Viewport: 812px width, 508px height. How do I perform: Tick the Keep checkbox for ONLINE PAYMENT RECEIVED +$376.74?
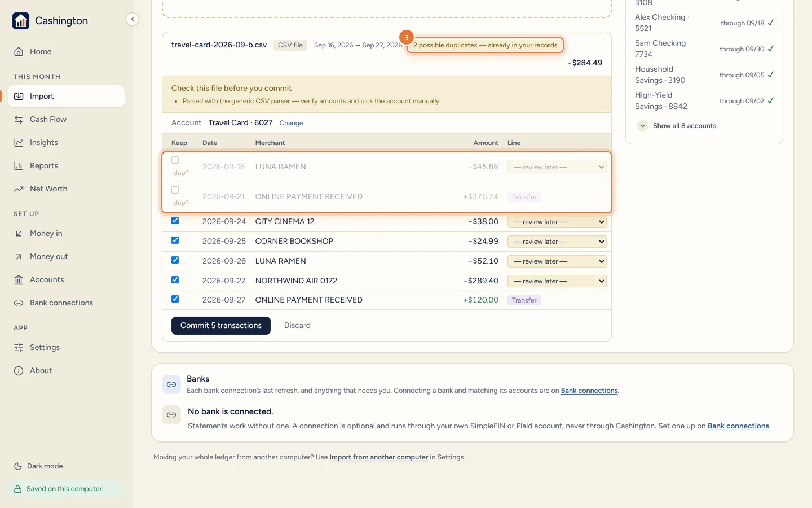coord(175,190)
